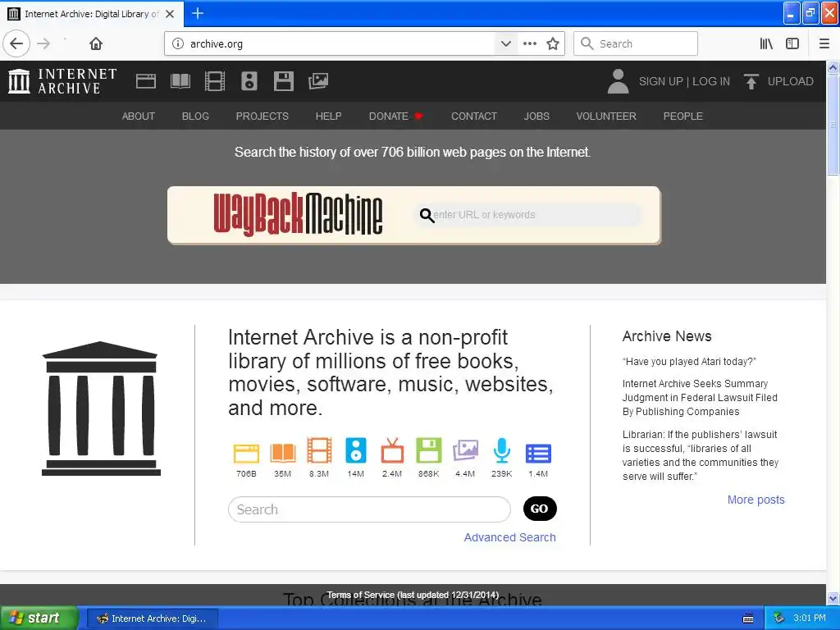Open the Audio speaker icon in top bar

coord(249,81)
